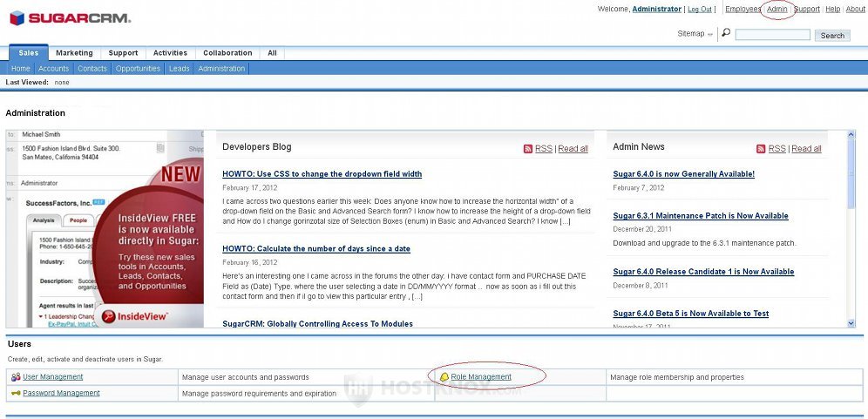Open Sugar 6.4.0 Generally Available news
Viewport: 868px width, 419px height.
click(683, 174)
